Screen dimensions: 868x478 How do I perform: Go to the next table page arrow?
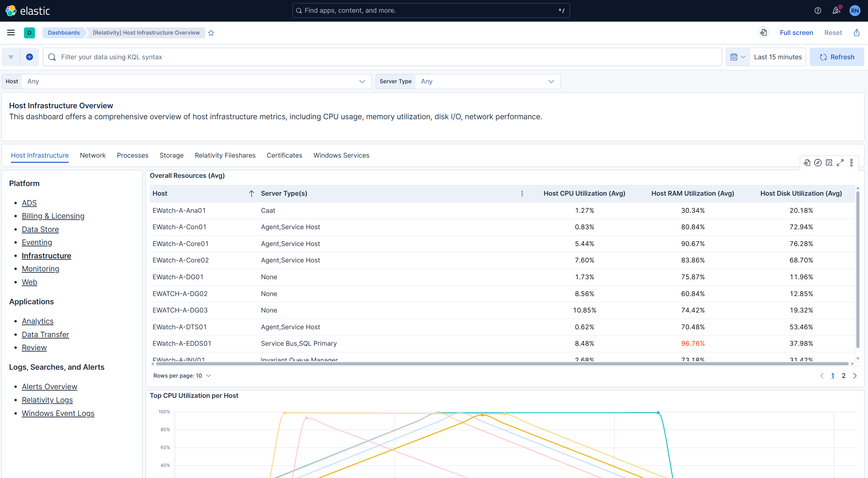click(855, 376)
